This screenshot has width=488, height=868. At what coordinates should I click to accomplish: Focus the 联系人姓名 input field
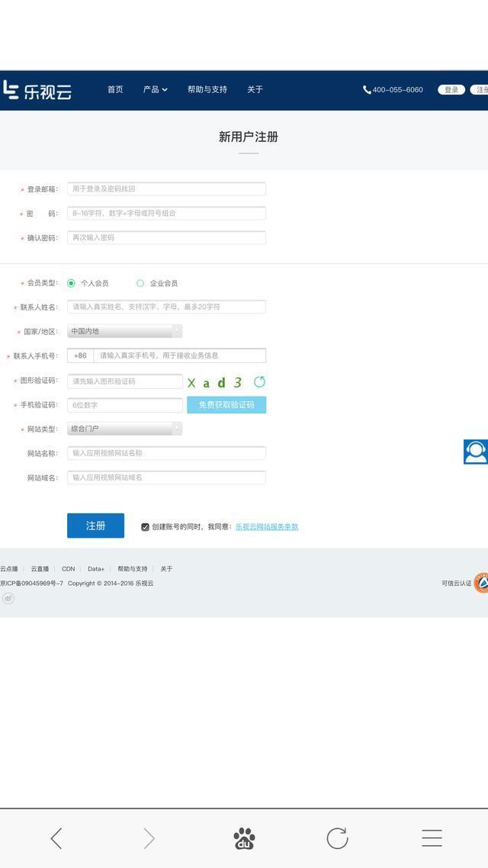166,307
